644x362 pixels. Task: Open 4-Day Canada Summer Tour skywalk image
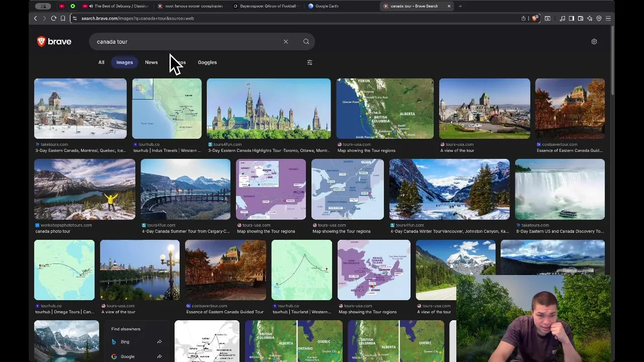point(186,189)
